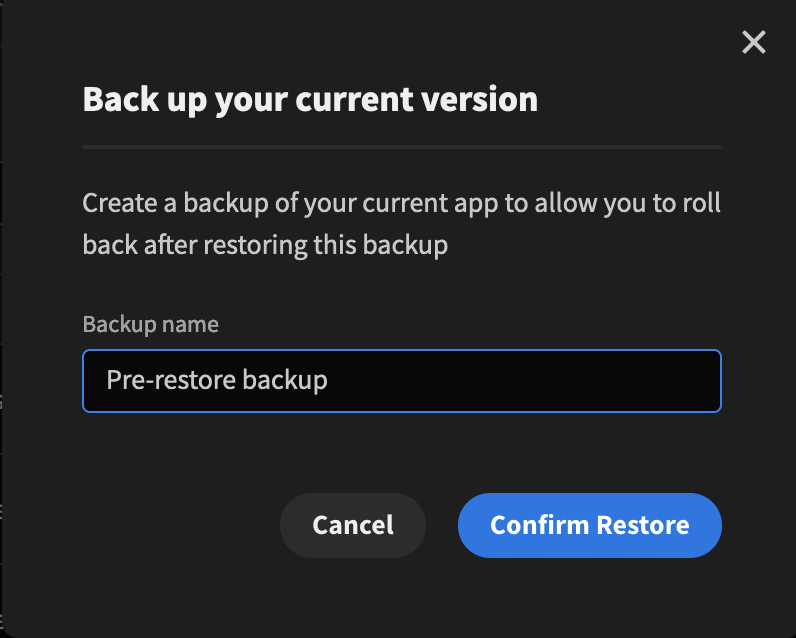Click the word 'Restore' on the blue button
Viewport: 796px width, 638px height.
643,525
